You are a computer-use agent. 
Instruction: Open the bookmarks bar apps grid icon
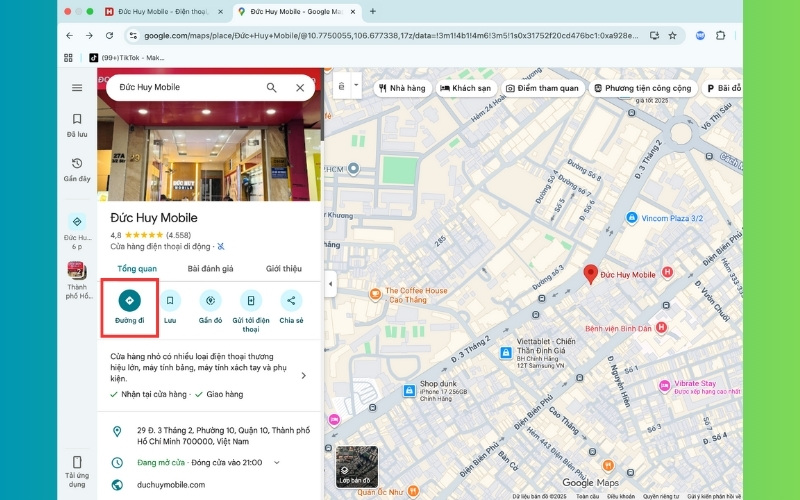[x=68, y=58]
